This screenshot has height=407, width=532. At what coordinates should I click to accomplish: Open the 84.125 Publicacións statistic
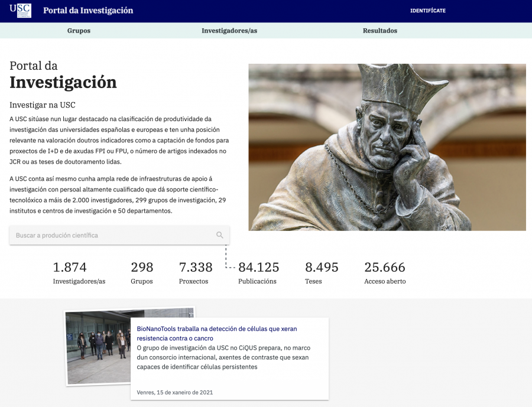(258, 273)
